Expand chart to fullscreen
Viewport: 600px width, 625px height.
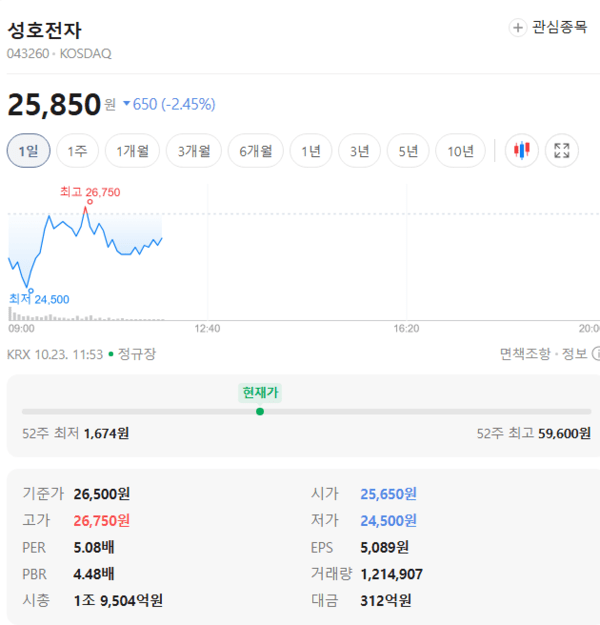pos(562,151)
